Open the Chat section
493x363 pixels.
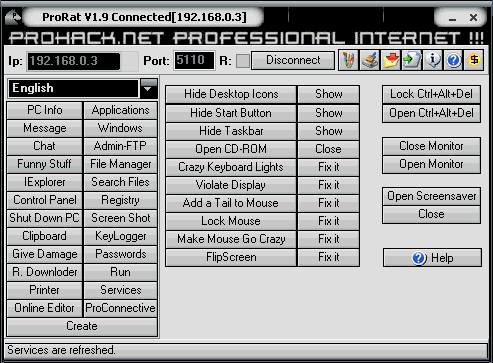[x=44, y=146]
